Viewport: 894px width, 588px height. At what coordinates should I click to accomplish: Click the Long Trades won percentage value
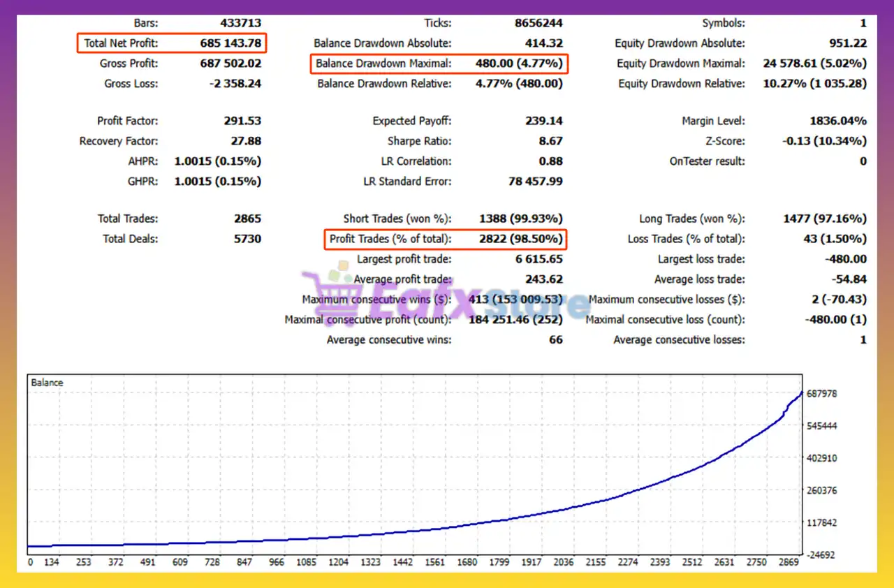824,219
